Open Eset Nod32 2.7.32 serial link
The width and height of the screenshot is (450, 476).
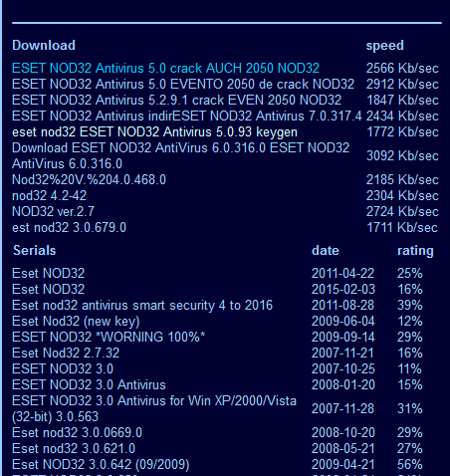(66, 353)
